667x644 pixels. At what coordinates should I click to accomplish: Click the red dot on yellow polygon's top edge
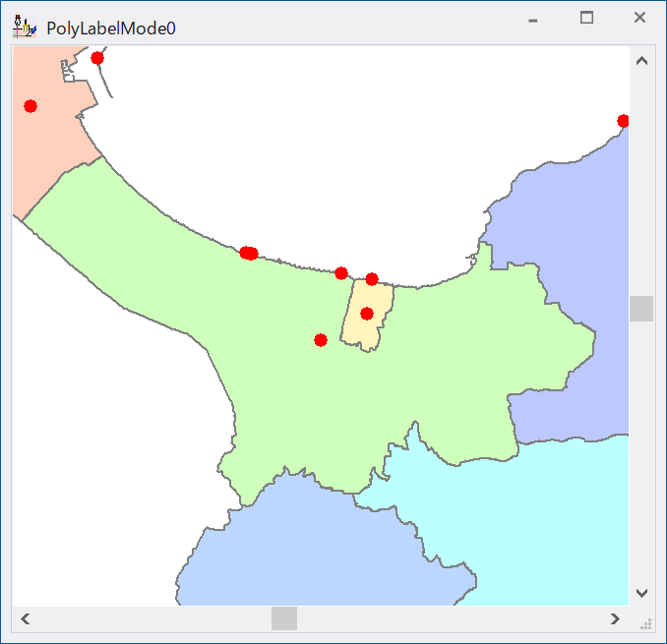pos(372,279)
